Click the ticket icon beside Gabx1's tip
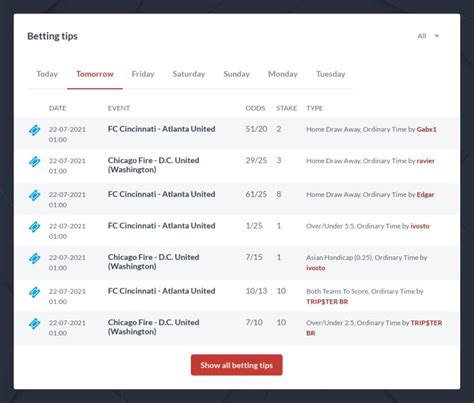 tap(34, 130)
